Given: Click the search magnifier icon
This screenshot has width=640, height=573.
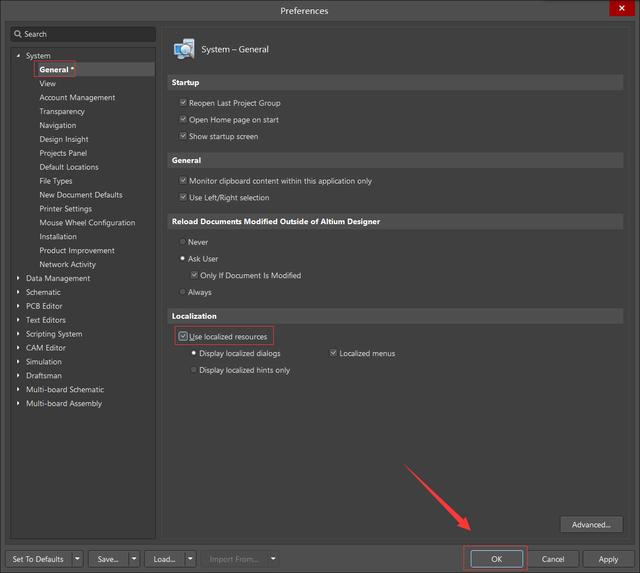Looking at the screenshot, I should pyautogui.click(x=18, y=34).
